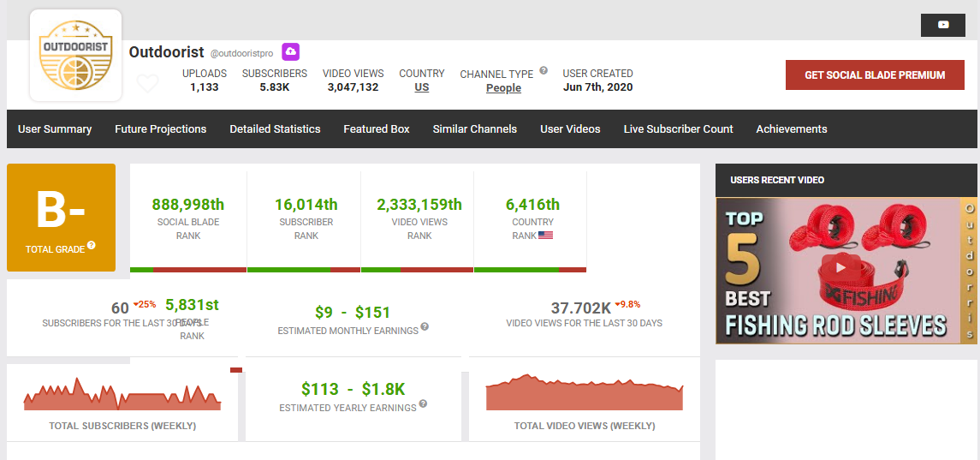Open Live Subscriber Count tab
This screenshot has width=980, height=460.
[x=678, y=129]
